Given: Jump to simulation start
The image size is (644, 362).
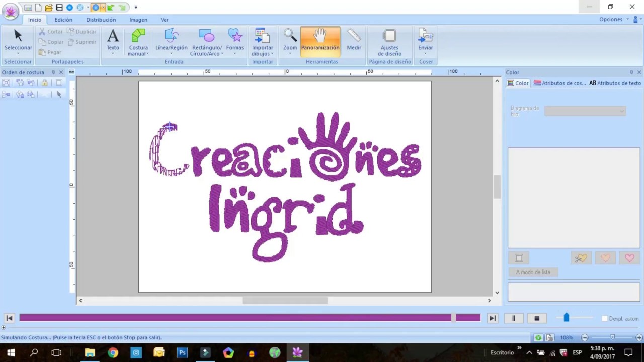Looking at the screenshot, I should point(9,318).
